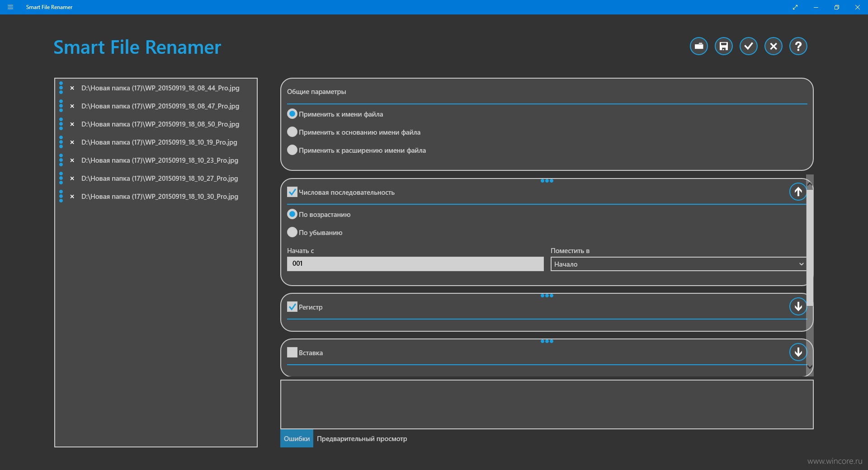868x470 pixels.
Task: Remove file WP_20150919_18_10_27_Pro.jpg with its X
Action: 72,179
